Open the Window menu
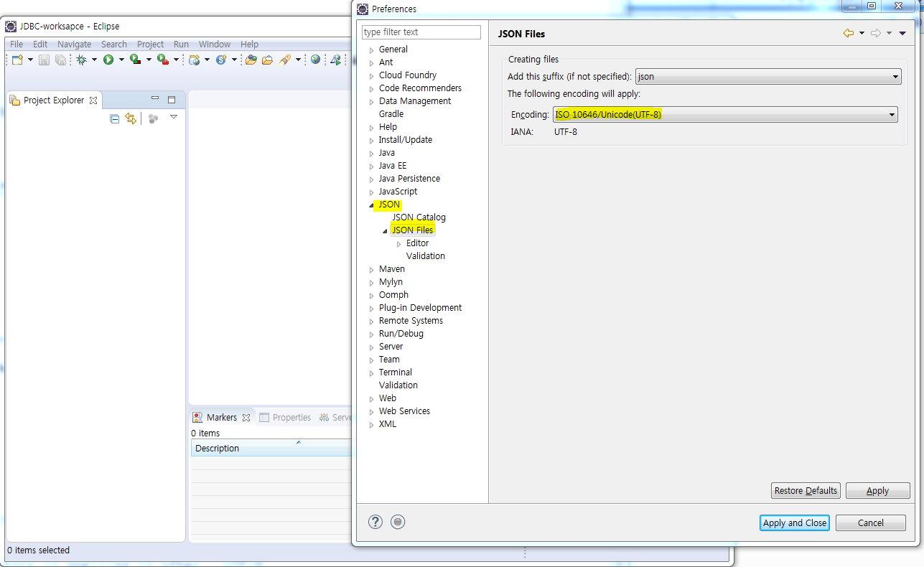Viewport: 924px width, 567px height. 215,44
